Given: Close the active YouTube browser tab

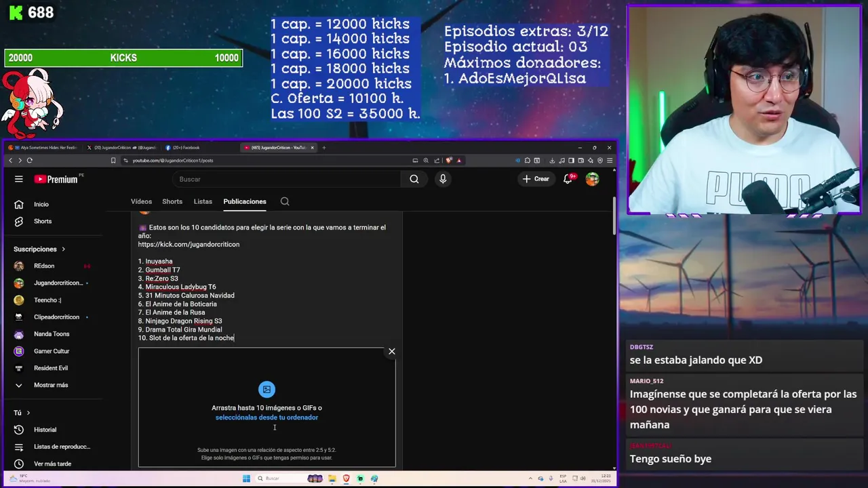Looking at the screenshot, I should pyautogui.click(x=312, y=147).
